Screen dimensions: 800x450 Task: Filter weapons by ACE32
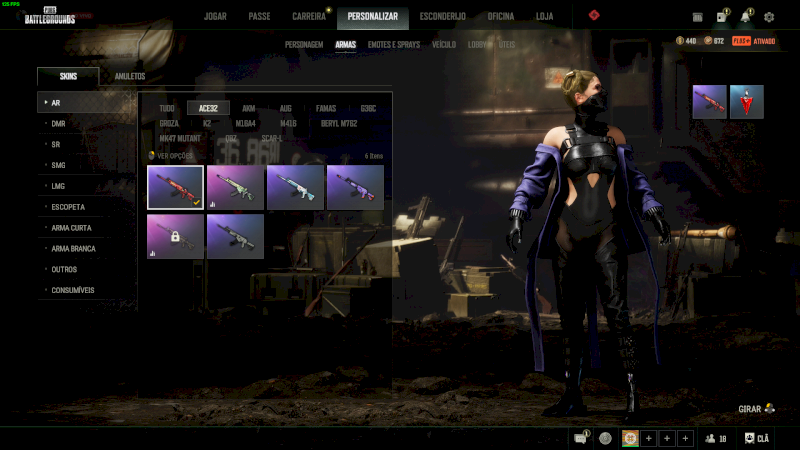coord(208,108)
